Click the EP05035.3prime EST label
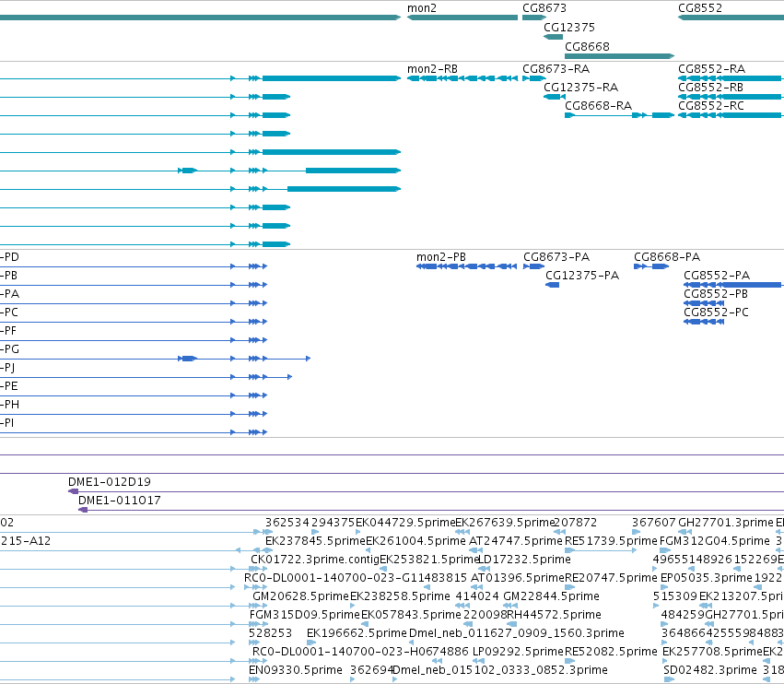 (x=706, y=578)
